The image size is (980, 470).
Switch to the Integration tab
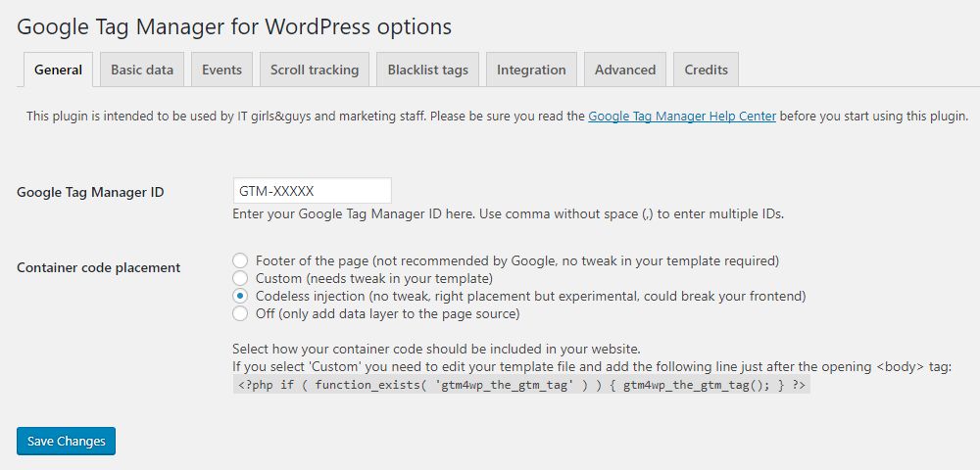click(531, 70)
